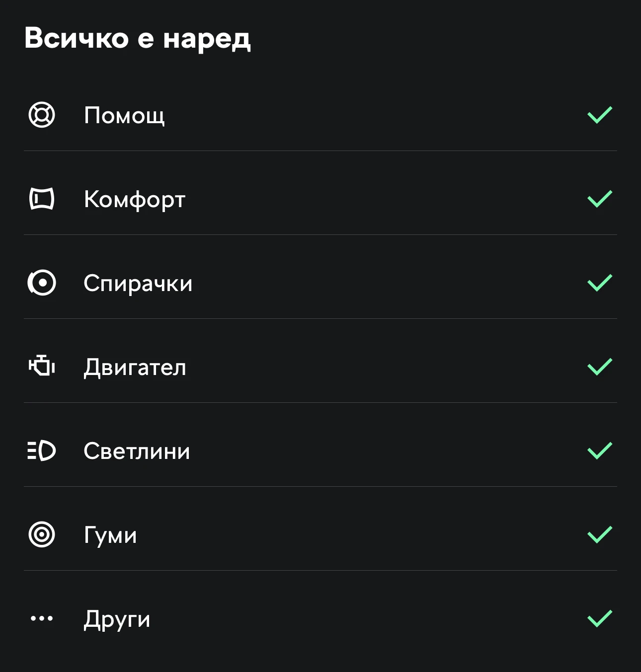Click the green checkmark for Комфорт

(x=600, y=199)
